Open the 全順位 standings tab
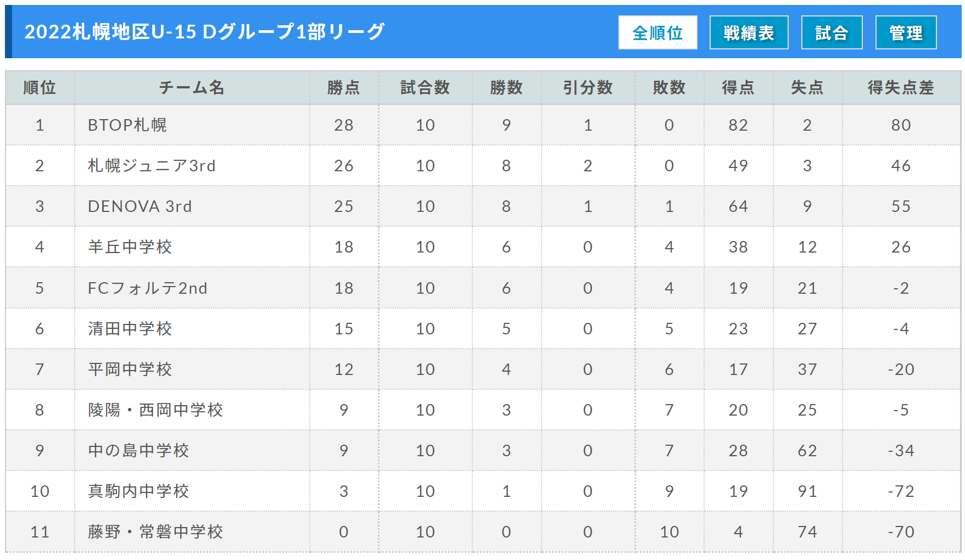The width and height of the screenshot is (965, 560). (657, 33)
